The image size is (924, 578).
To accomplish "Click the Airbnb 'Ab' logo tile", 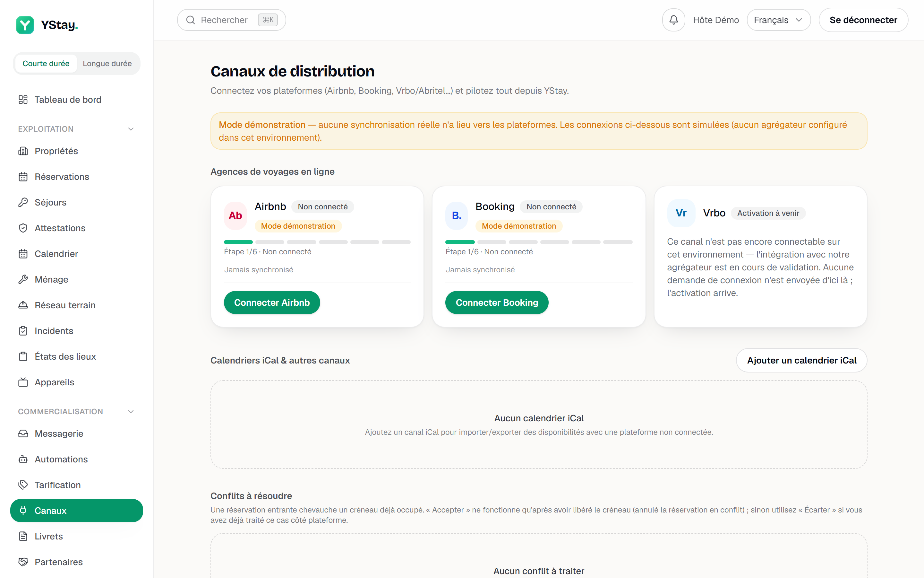I will coord(235,215).
